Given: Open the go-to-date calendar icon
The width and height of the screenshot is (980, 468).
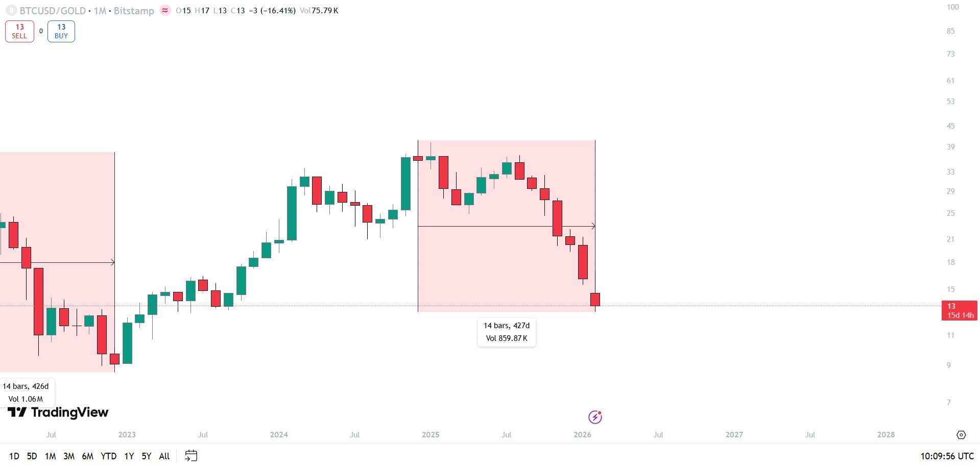Looking at the screenshot, I should pos(191,456).
